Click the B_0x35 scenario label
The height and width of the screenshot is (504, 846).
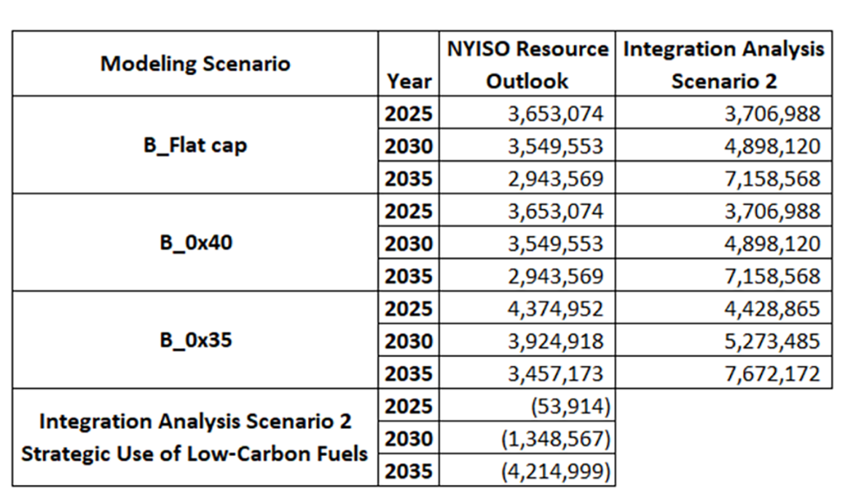click(x=195, y=340)
